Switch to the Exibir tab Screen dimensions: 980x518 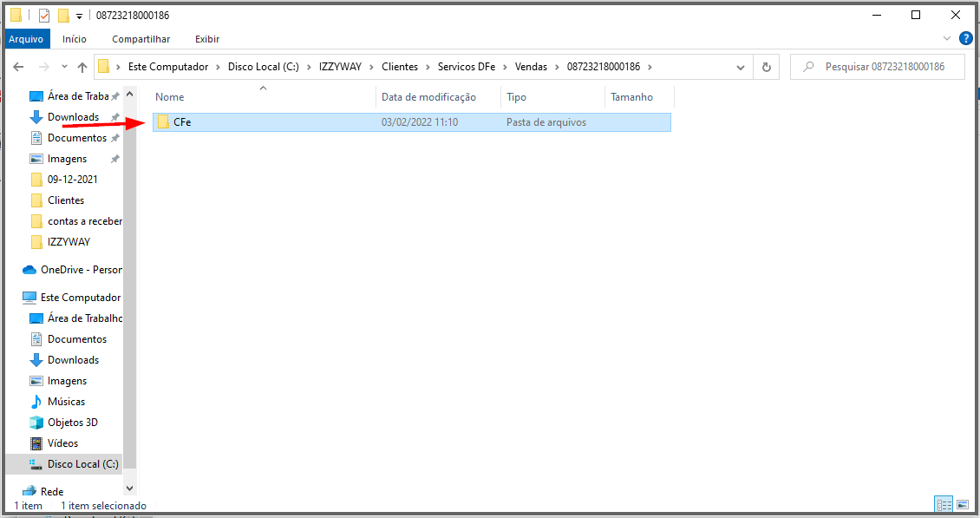(207, 39)
